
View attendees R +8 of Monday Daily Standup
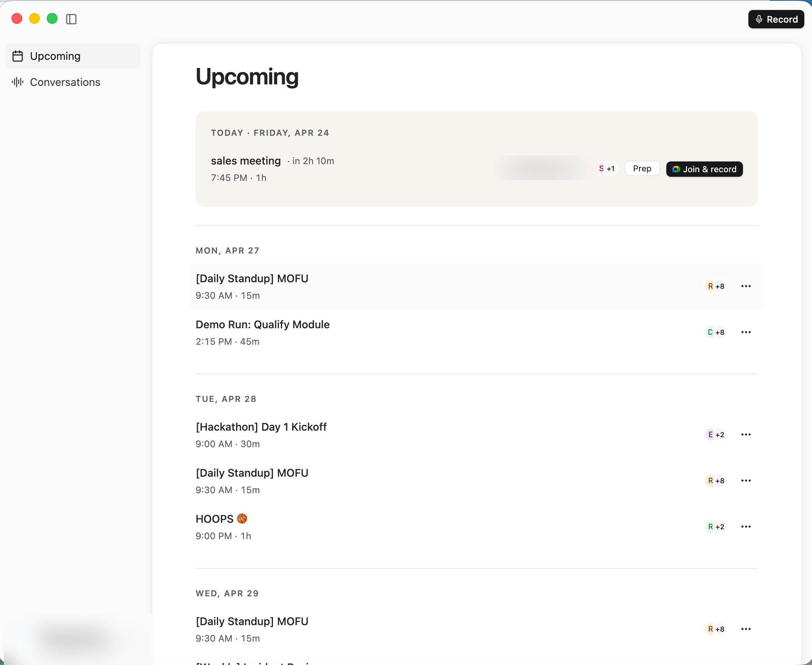click(715, 286)
